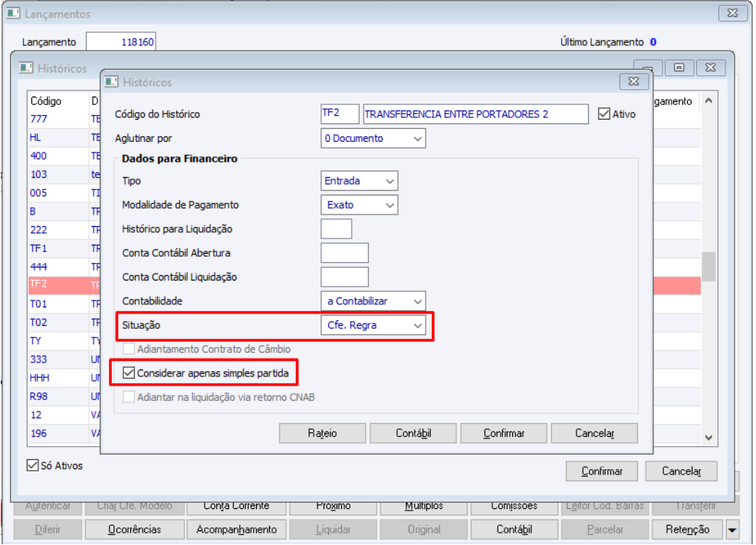Click the Conta Corrente button
The image size is (756, 545).
tap(236, 507)
